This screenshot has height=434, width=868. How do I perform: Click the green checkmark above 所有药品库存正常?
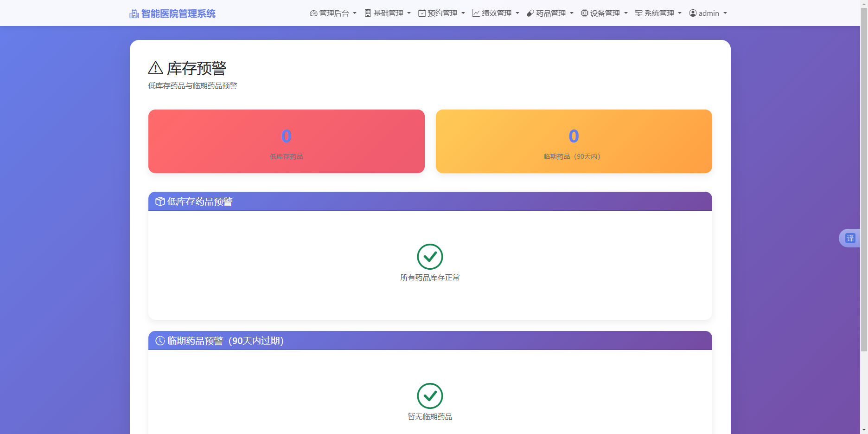pos(430,257)
